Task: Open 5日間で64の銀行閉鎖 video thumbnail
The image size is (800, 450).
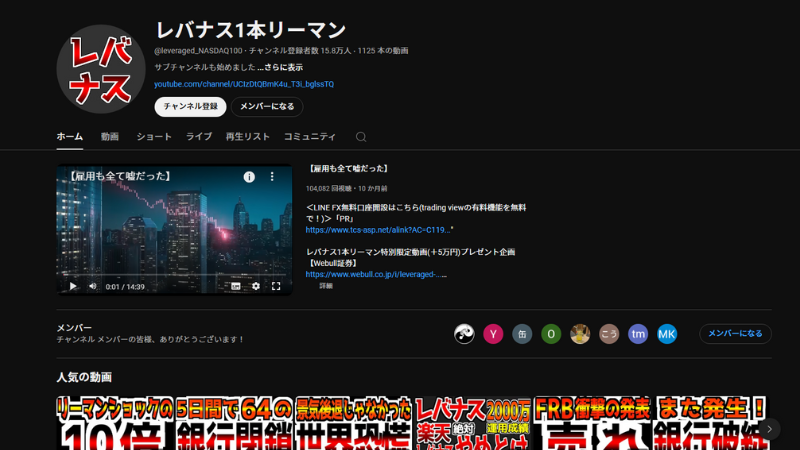Action: 234,423
